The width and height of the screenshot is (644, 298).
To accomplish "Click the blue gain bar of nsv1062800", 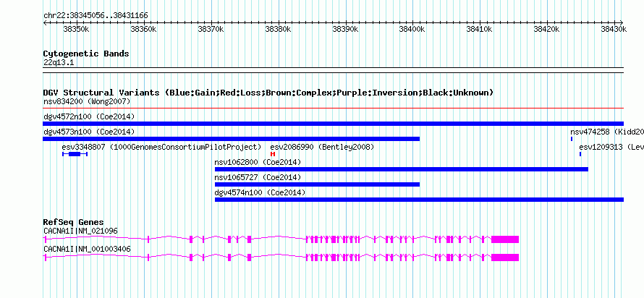I will click(402, 169).
